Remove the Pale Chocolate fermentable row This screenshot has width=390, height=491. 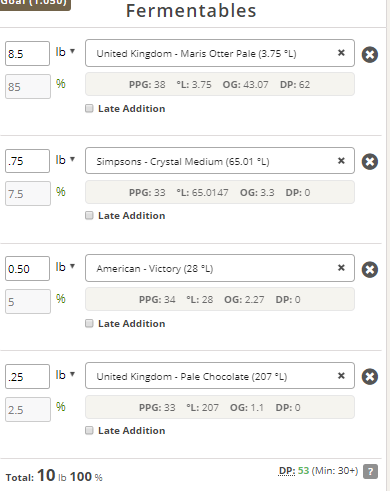pyautogui.click(x=370, y=377)
